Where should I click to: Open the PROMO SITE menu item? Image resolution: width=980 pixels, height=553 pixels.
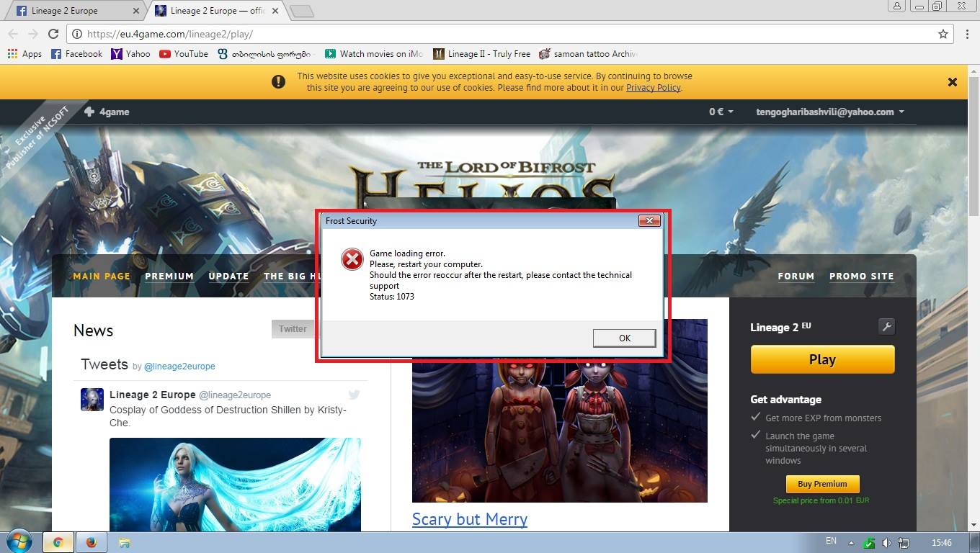(x=862, y=276)
